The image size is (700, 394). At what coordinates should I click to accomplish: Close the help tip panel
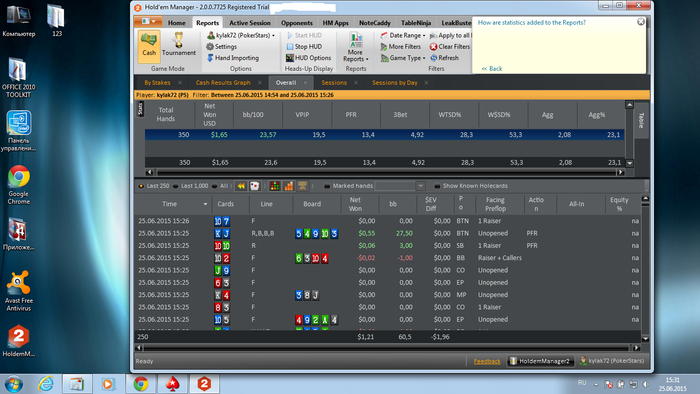[641, 21]
